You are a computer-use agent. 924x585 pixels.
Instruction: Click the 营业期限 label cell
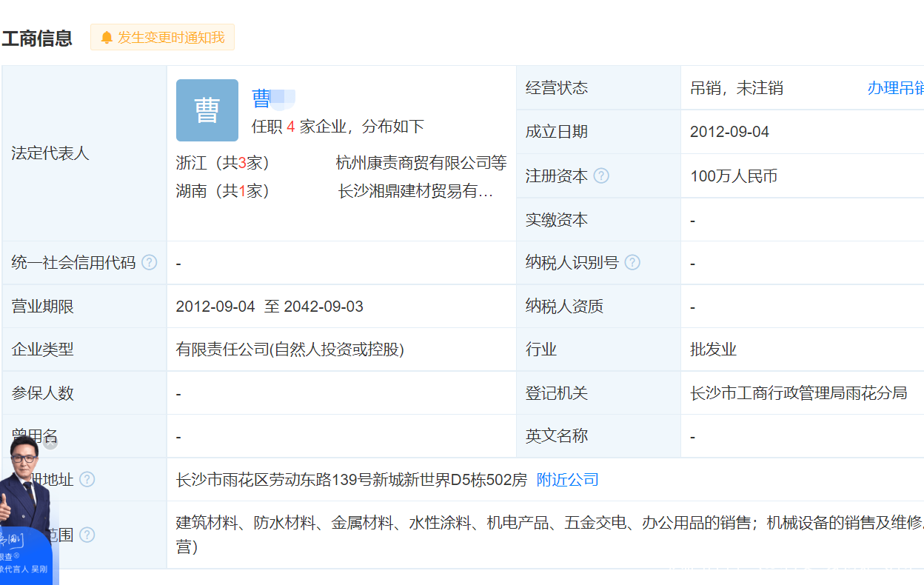click(84, 307)
